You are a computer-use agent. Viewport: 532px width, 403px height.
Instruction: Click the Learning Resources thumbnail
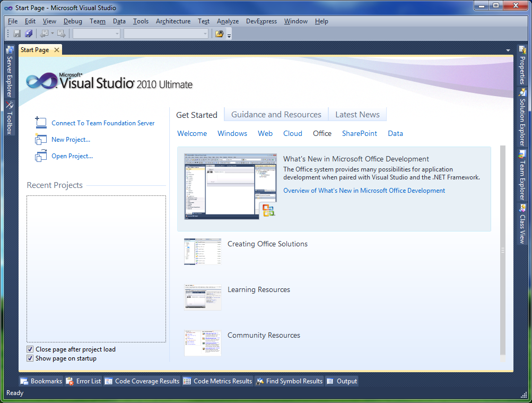(x=203, y=297)
